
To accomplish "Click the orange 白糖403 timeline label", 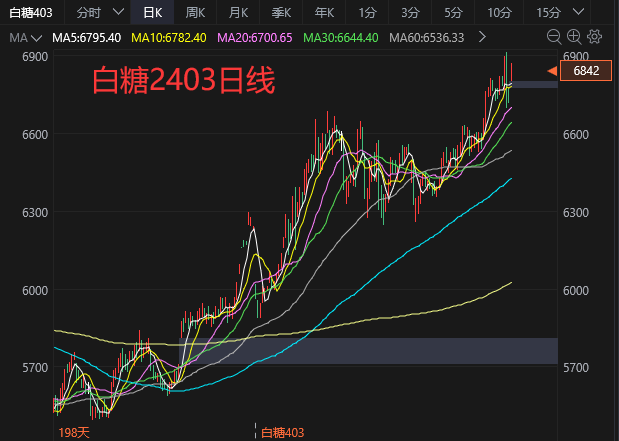I will [x=282, y=433].
